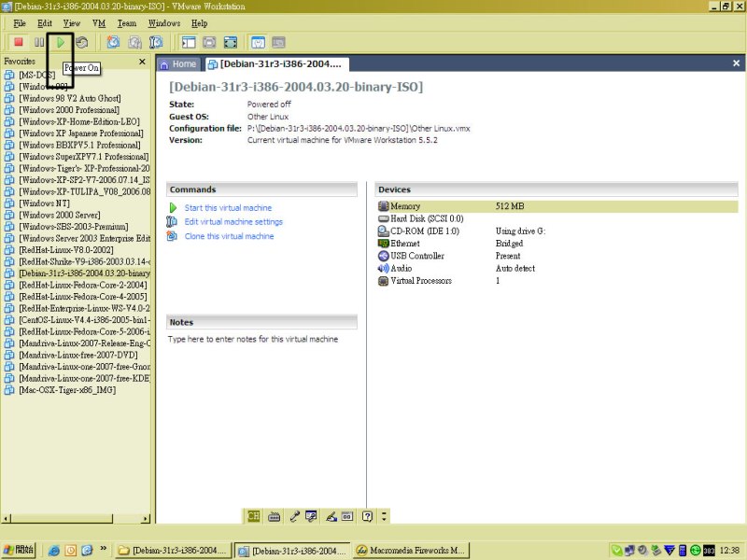The width and height of the screenshot is (747, 560).
Task: Open the Debian folder window from the taskbar
Action: click(x=174, y=551)
